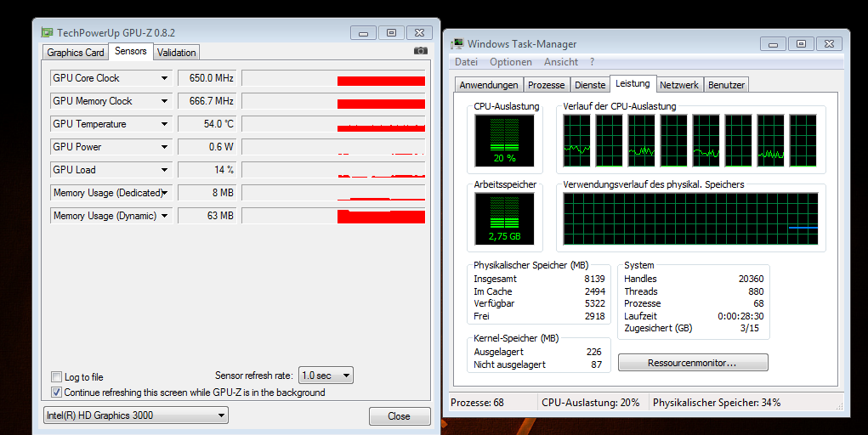
Task: Click the GPU Memory Clock history graph
Action: [x=334, y=101]
